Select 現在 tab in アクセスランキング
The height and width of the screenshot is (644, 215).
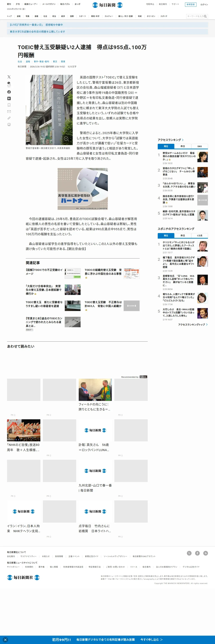coord(166,146)
